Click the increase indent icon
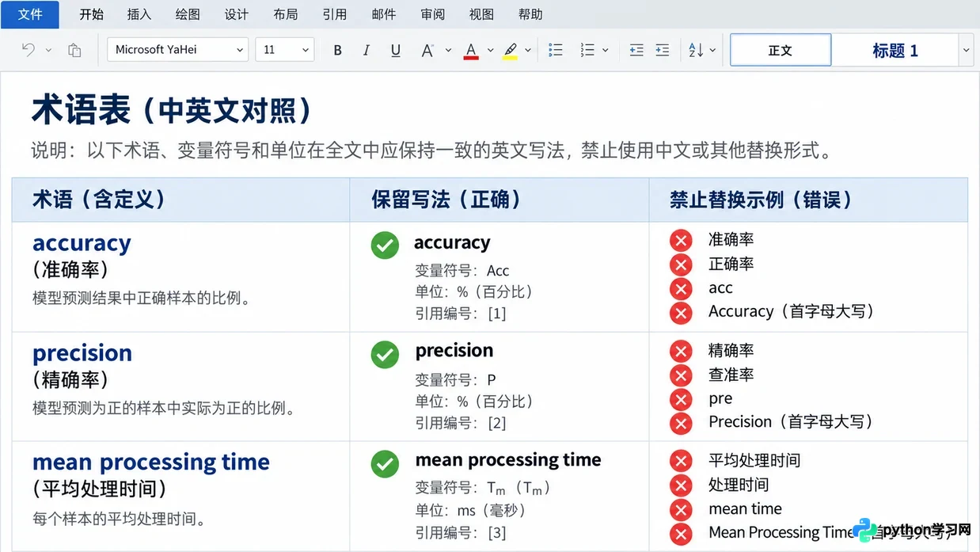 click(663, 50)
